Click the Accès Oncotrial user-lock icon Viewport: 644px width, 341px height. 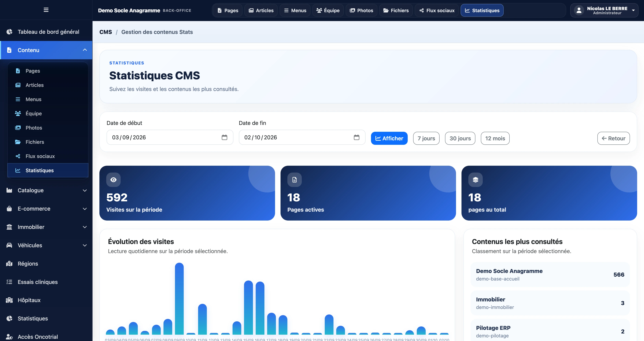tap(9, 337)
